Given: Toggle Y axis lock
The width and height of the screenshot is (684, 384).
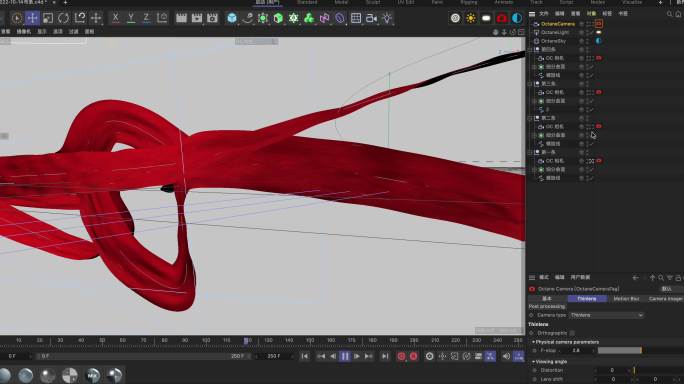Looking at the screenshot, I should [x=130, y=18].
